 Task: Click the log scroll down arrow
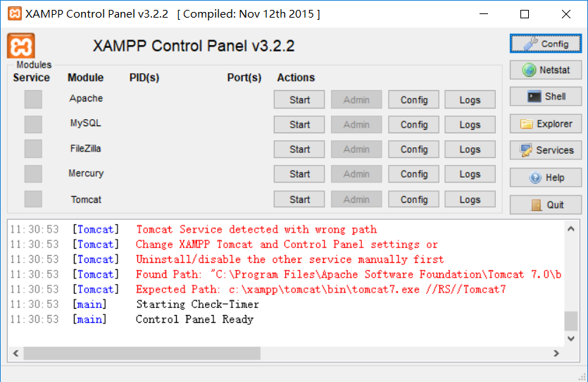pos(571,338)
